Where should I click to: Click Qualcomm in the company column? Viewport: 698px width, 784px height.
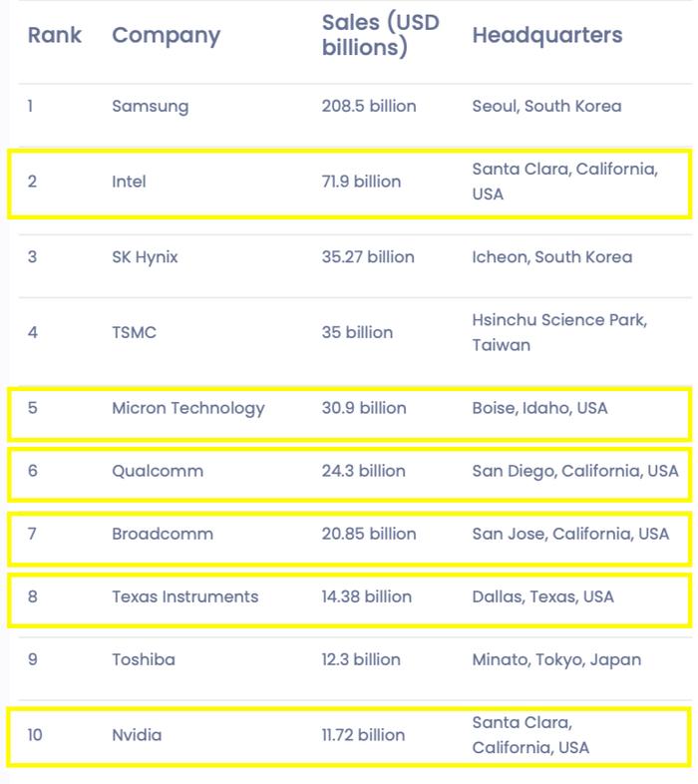[x=158, y=471]
